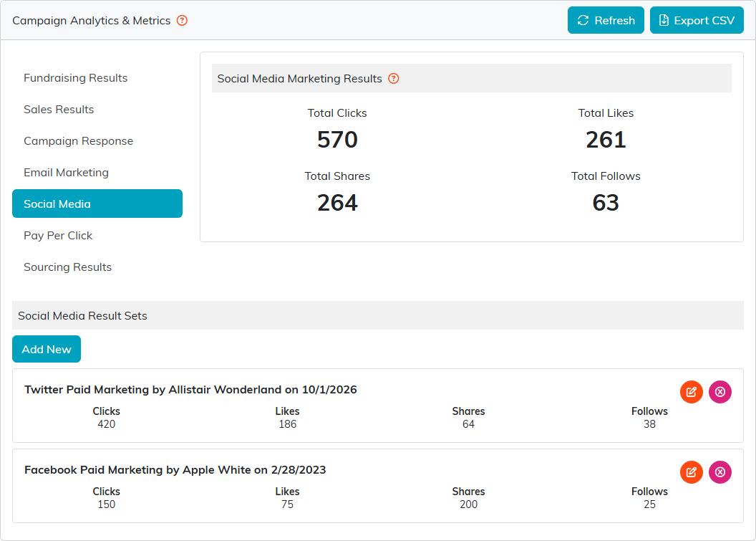This screenshot has height=541, width=756.
Task: Click the Total Shares label
Action: 337,176
